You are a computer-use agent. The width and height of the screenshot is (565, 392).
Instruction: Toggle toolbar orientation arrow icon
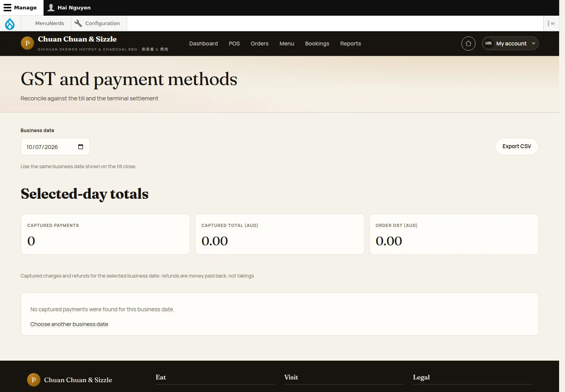[551, 24]
